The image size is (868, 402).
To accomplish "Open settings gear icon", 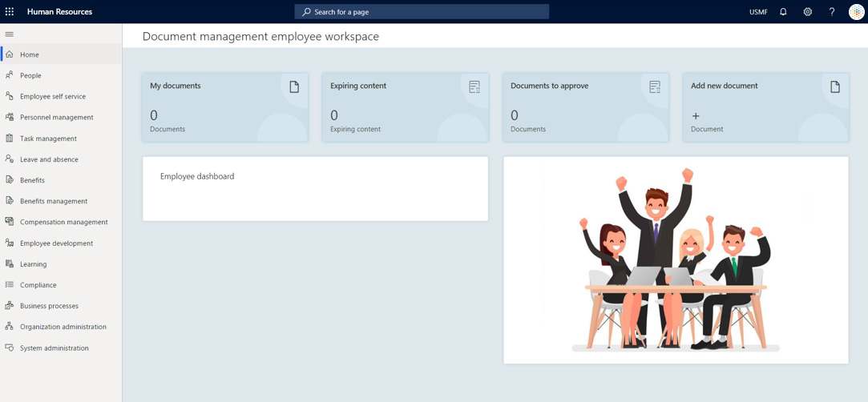I will (x=808, y=12).
